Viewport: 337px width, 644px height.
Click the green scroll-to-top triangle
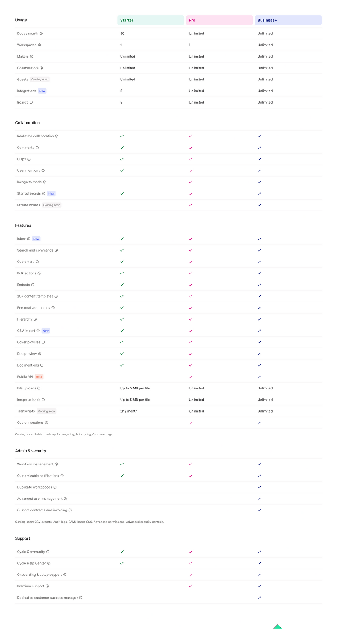[x=277, y=626]
